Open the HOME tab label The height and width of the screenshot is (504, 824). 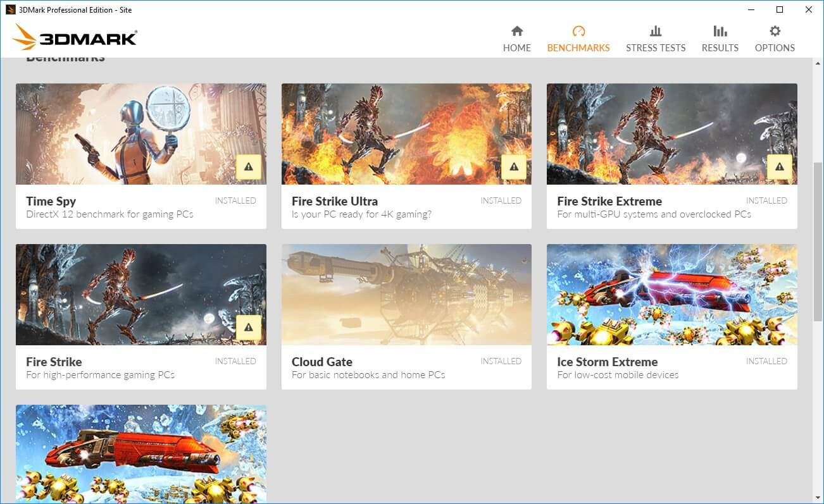coord(517,47)
